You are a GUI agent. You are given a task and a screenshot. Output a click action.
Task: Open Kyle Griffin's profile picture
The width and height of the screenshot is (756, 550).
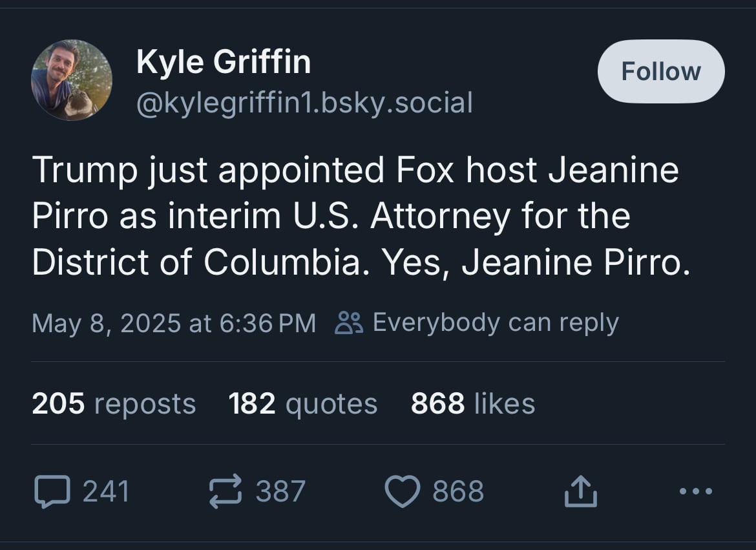72,80
